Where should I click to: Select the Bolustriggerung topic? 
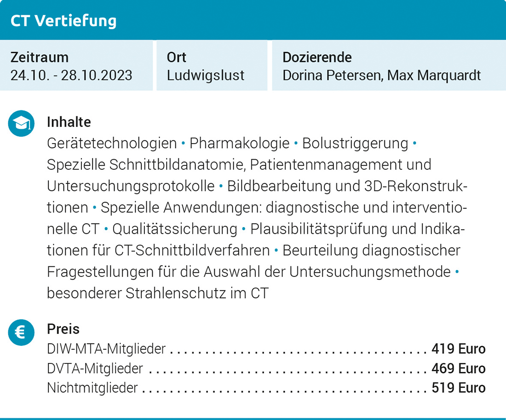click(355, 144)
